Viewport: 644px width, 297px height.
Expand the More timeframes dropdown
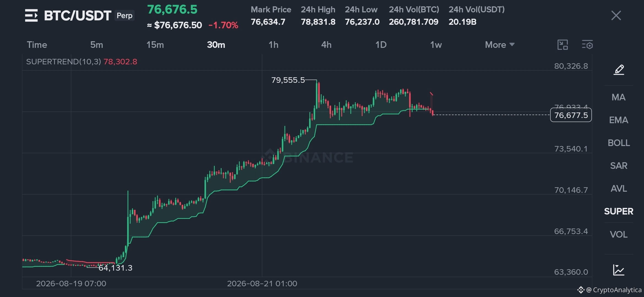500,45
